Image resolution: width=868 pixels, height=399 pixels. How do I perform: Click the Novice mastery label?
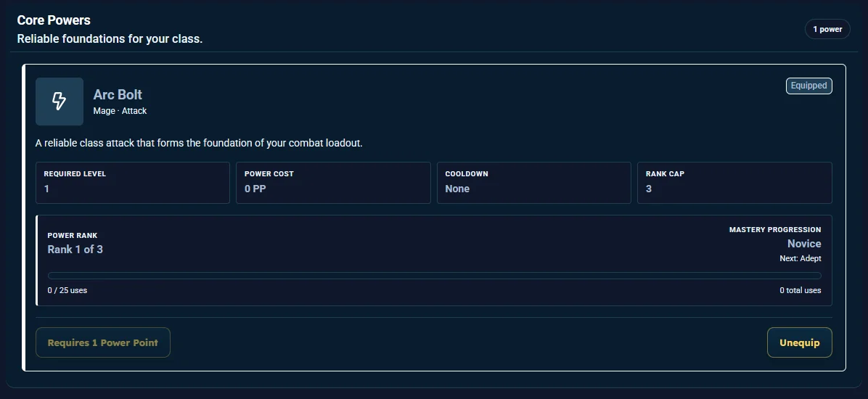[804, 244]
